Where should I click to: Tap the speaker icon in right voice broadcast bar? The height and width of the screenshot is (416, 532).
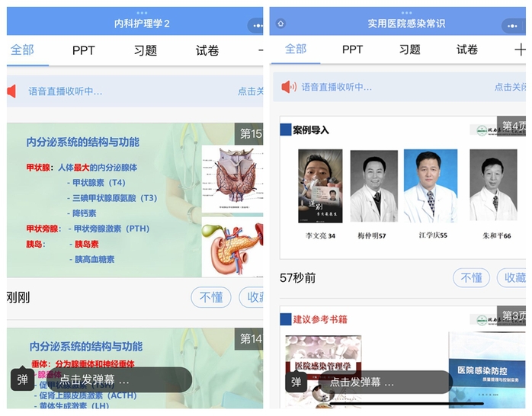(289, 87)
